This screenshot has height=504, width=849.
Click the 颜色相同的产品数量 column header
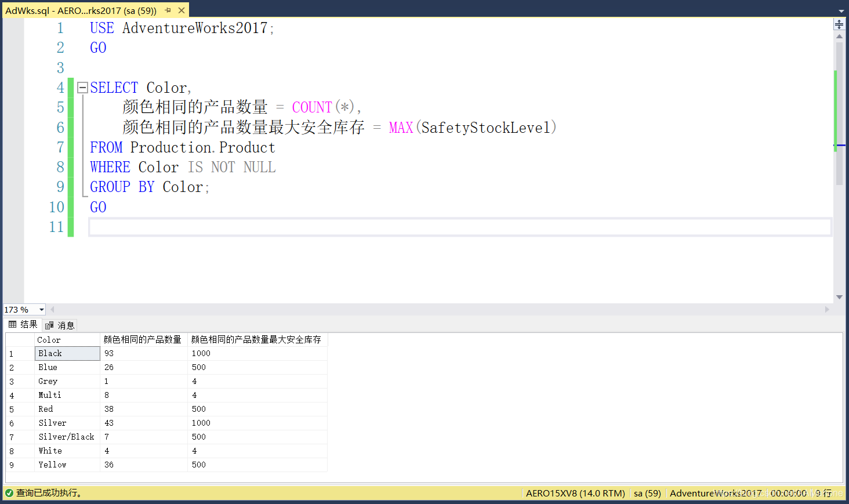click(x=144, y=340)
